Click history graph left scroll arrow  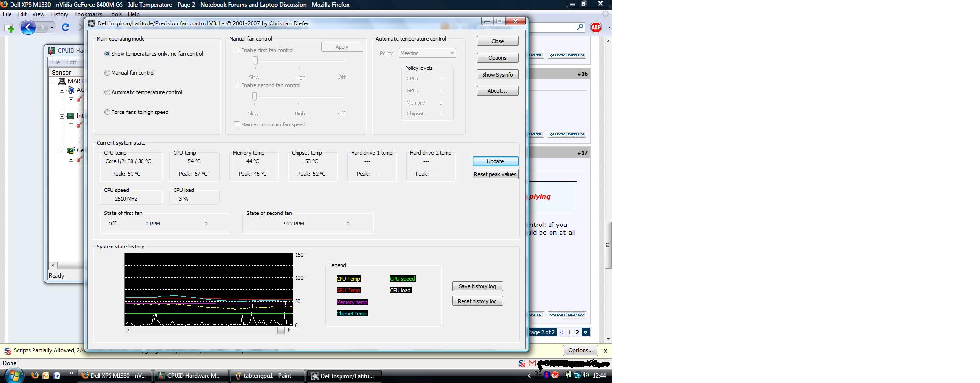tap(128, 330)
